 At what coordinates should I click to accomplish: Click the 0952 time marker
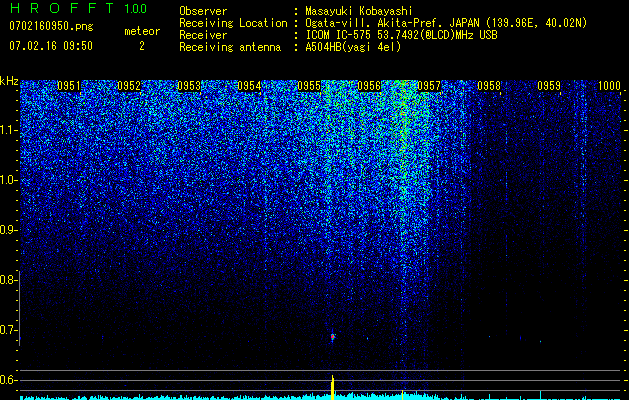coord(129,86)
